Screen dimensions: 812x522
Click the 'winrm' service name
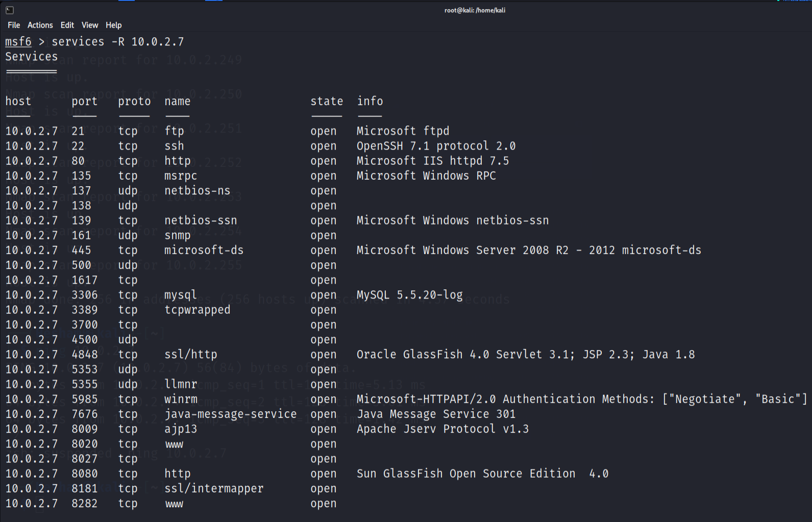[181, 399]
